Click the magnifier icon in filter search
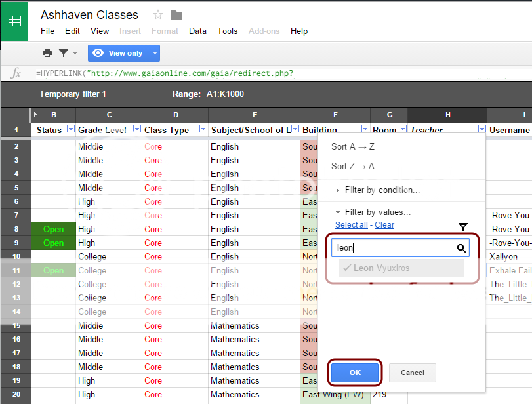 tap(461, 248)
